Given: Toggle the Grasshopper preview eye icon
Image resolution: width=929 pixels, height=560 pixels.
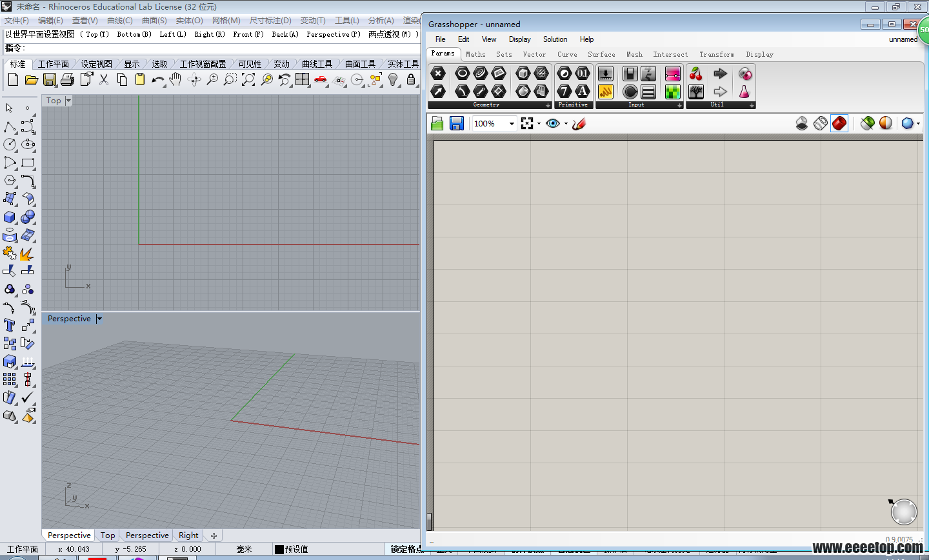Looking at the screenshot, I should pos(553,123).
